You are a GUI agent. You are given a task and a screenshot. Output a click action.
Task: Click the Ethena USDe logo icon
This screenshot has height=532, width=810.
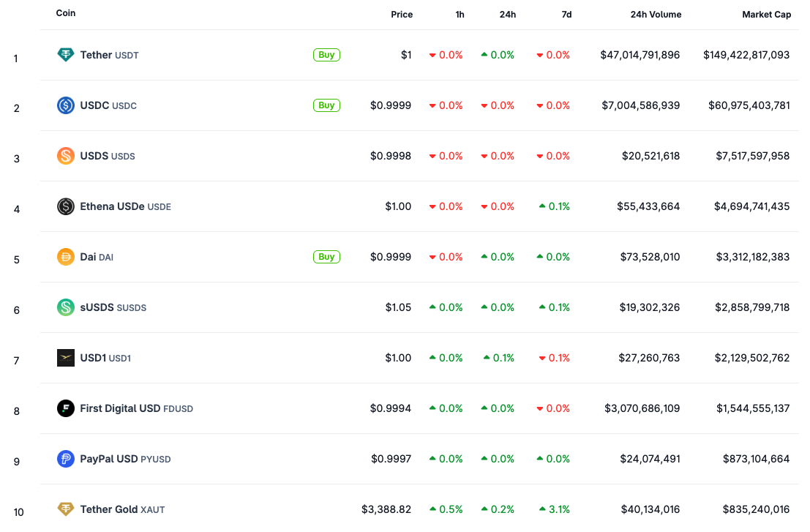(x=66, y=206)
